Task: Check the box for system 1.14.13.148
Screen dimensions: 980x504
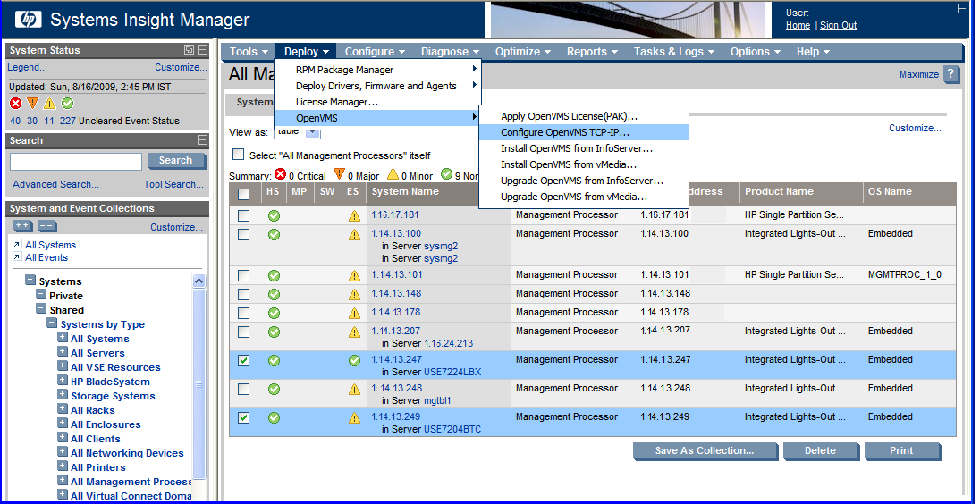Action: (x=244, y=294)
